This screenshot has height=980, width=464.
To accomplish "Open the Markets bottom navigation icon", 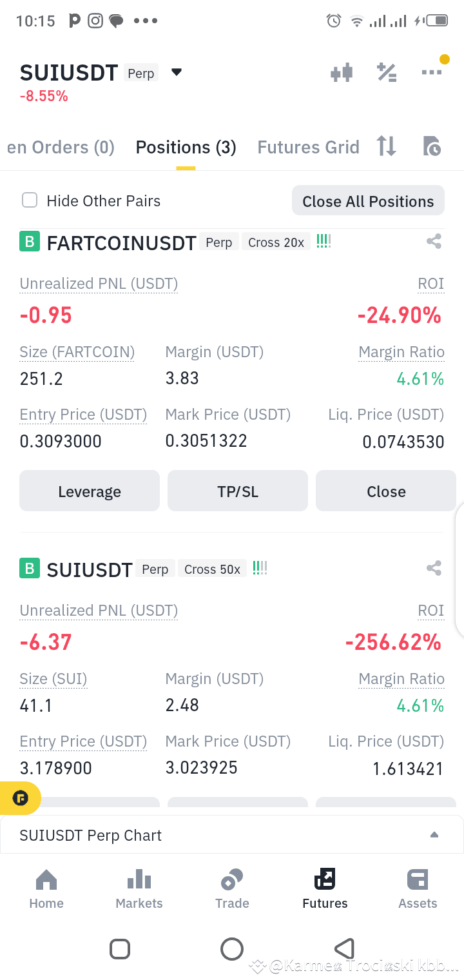I will click(x=139, y=889).
